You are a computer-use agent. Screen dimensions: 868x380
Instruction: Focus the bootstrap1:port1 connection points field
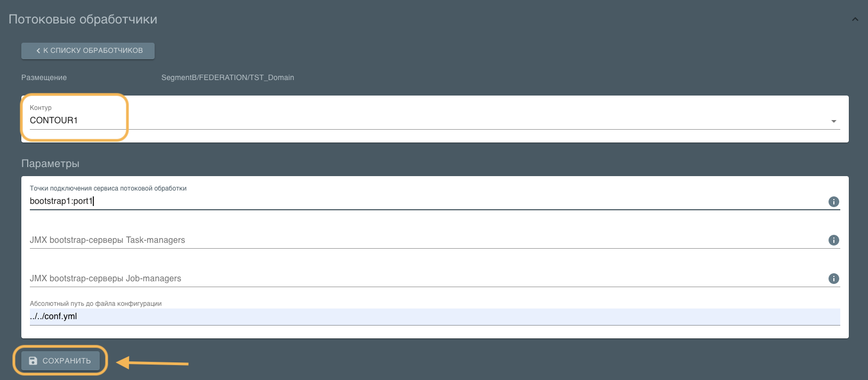point(427,201)
